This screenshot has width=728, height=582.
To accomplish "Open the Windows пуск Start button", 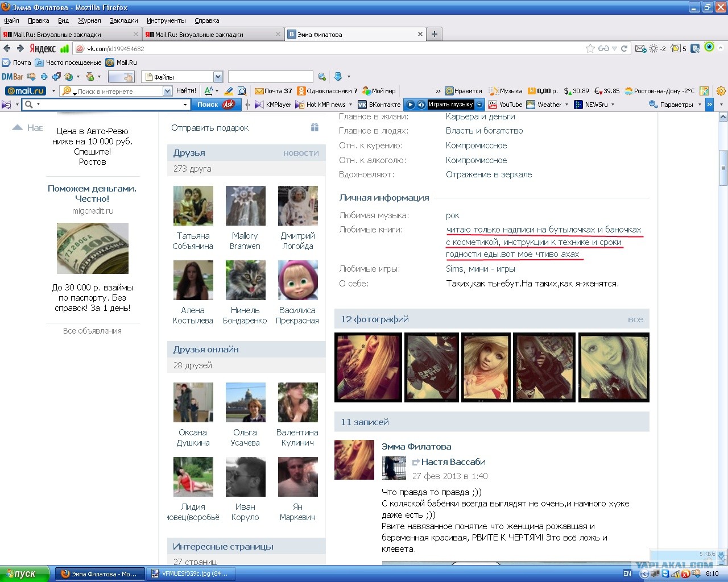I will [25, 574].
